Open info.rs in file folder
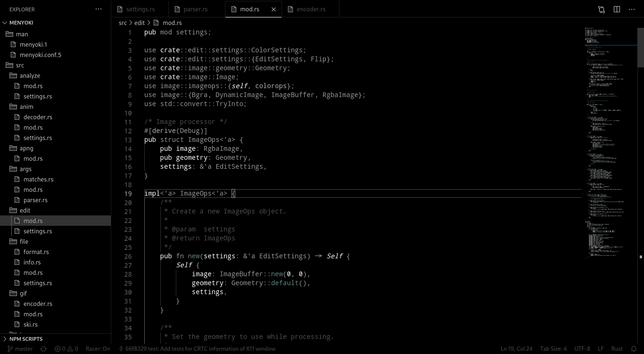This screenshot has width=644, height=354. 55,262
